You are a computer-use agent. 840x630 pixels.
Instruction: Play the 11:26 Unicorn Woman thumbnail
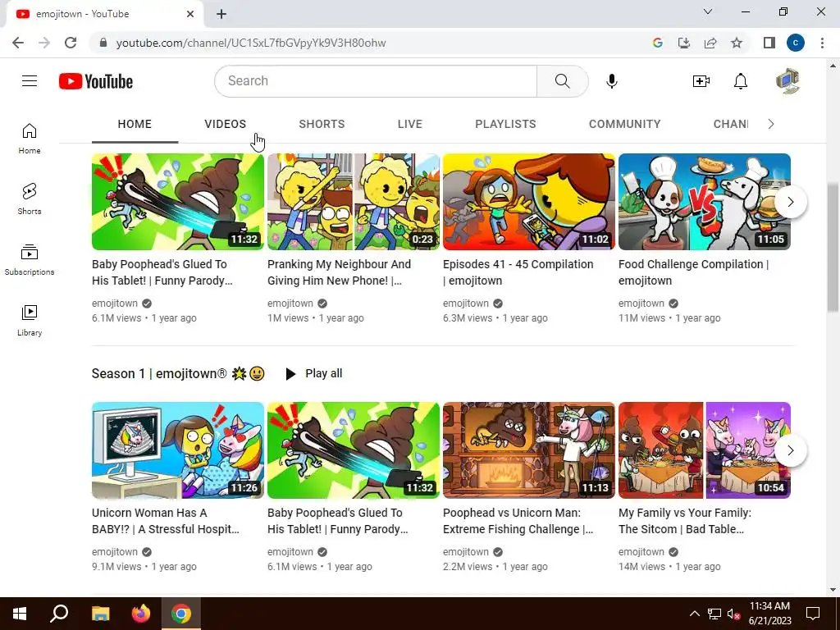[178, 450]
